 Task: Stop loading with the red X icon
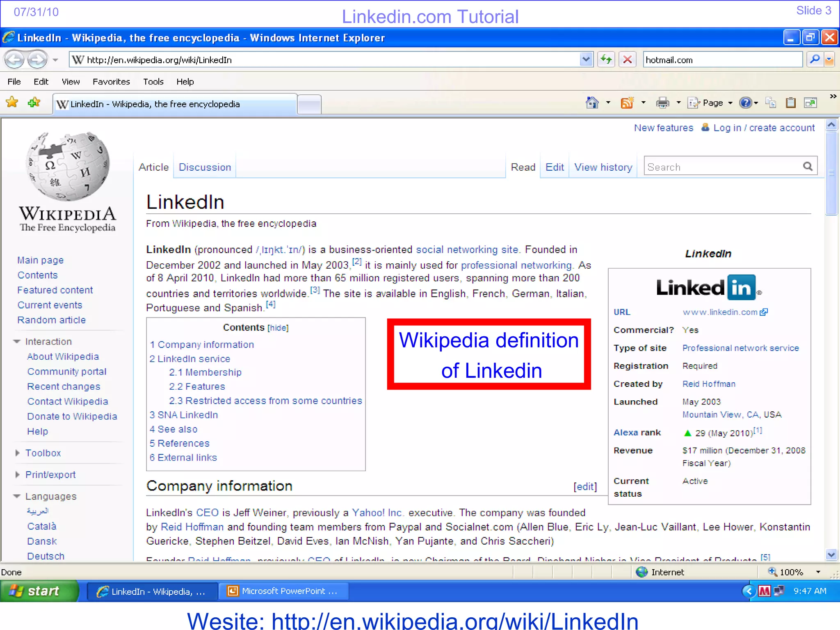(x=627, y=60)
